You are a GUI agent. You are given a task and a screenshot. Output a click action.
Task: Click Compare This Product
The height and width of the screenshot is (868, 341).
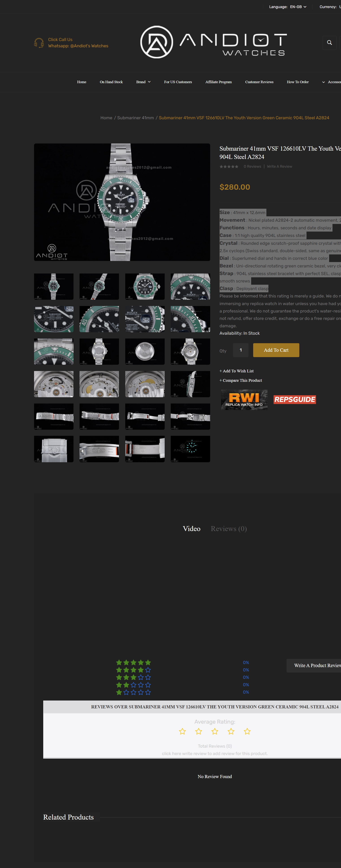pyautogui.click(x=241, y=380)
